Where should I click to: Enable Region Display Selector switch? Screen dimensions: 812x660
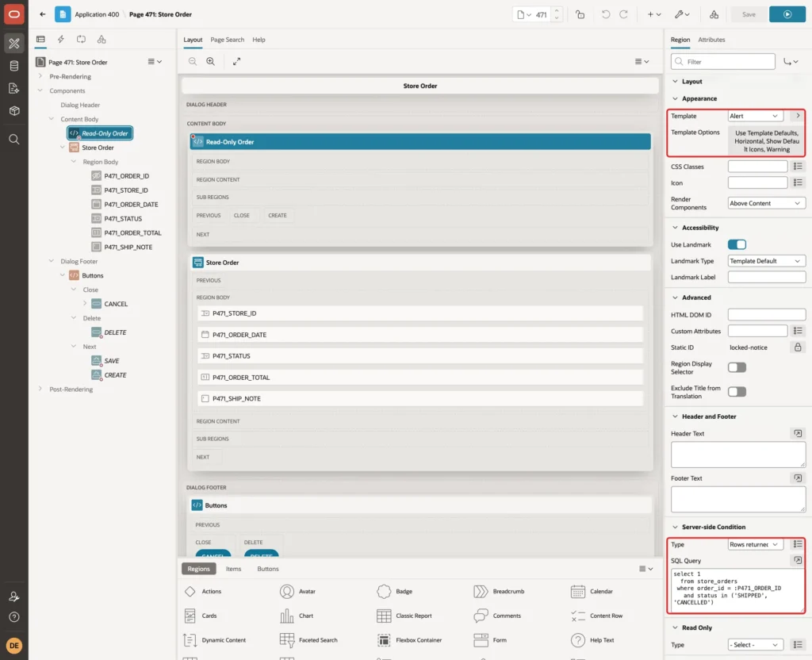737,367
